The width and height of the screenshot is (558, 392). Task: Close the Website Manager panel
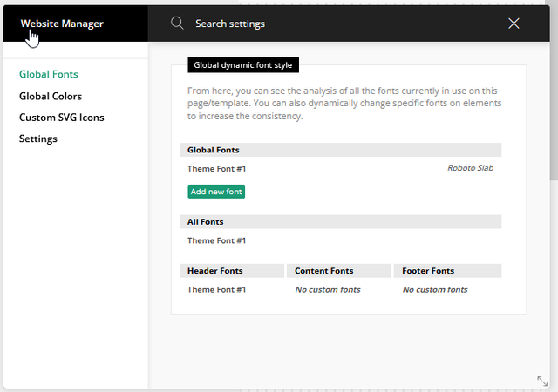pos(514,24)
